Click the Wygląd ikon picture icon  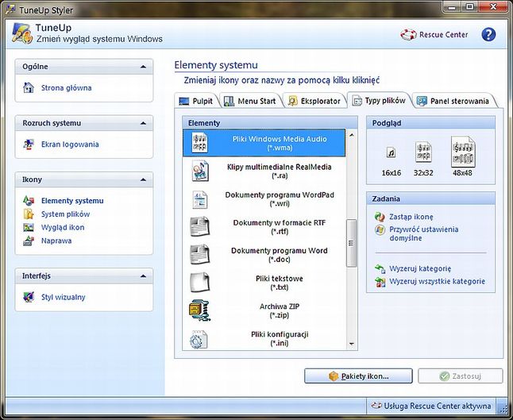click(29, 227)
